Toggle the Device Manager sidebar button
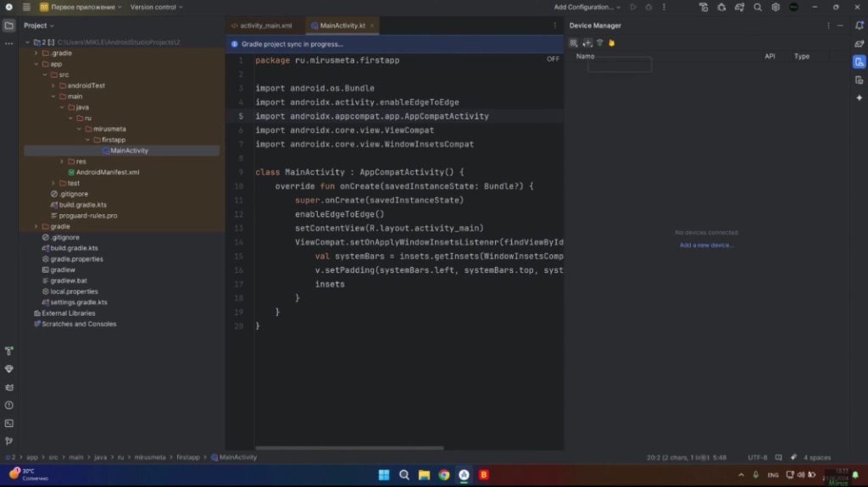The width and height of the screenshot is (868, 487). (859, 62)
